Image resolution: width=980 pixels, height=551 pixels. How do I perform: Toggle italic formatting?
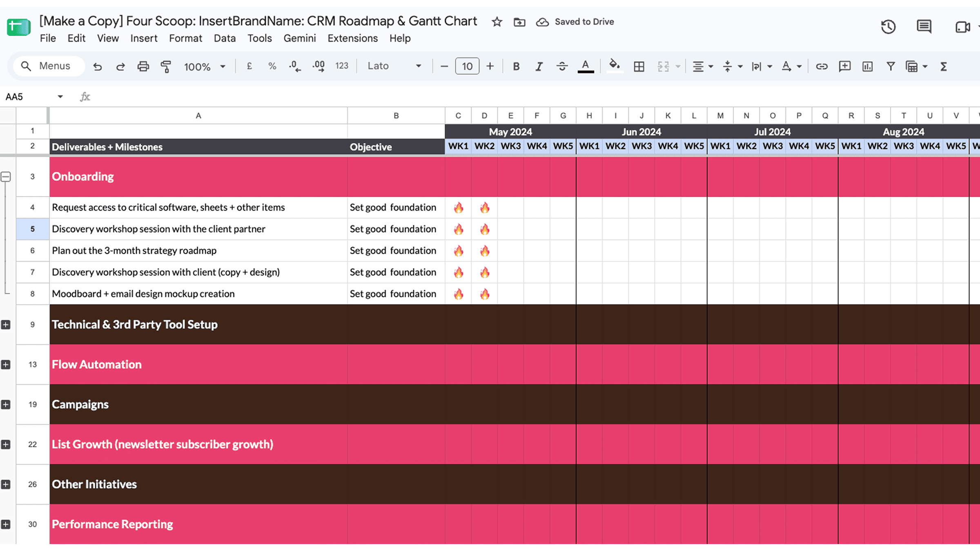pos(539,66)
